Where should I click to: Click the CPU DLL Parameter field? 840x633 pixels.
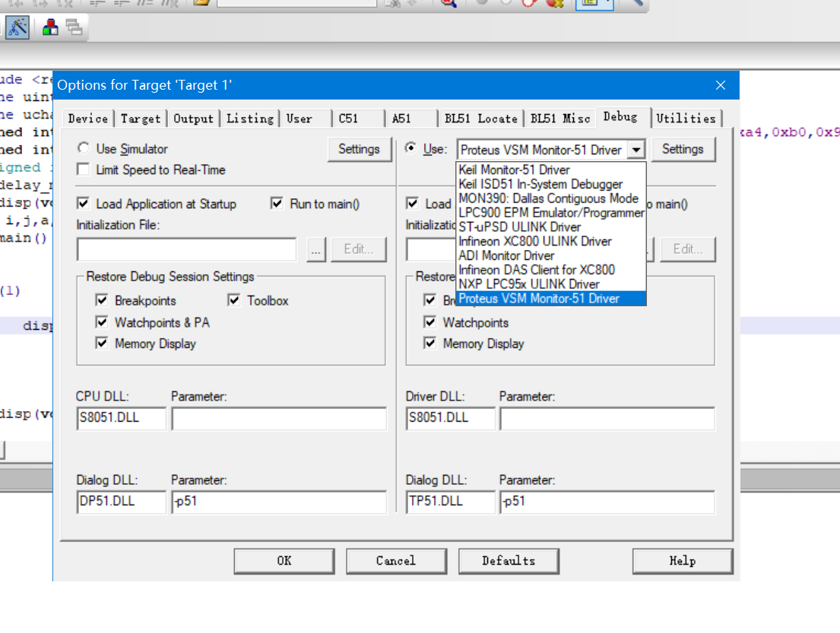click(278, 418)
